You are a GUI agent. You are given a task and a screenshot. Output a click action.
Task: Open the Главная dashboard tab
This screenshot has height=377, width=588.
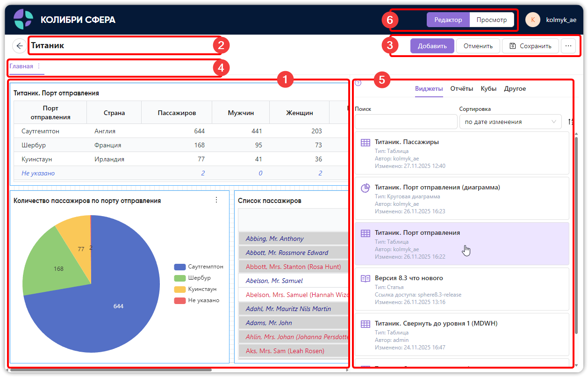pyautogui.click(x=22, y=66)
